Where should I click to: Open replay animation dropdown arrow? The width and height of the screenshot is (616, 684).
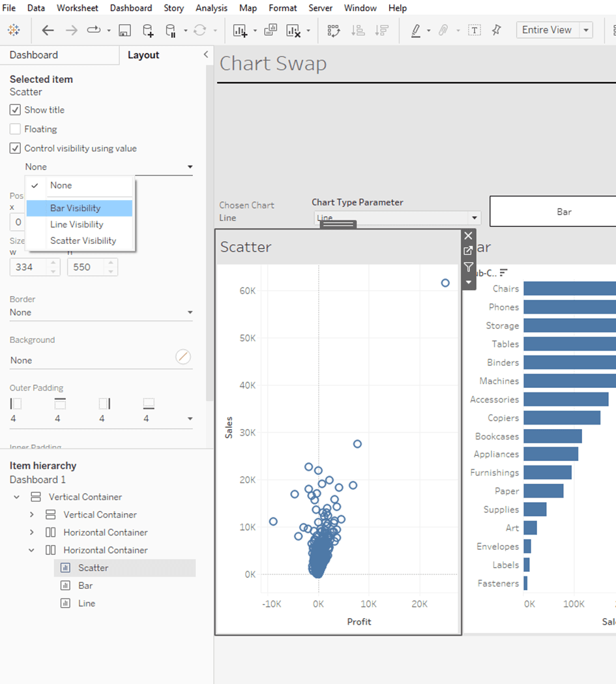109,31
